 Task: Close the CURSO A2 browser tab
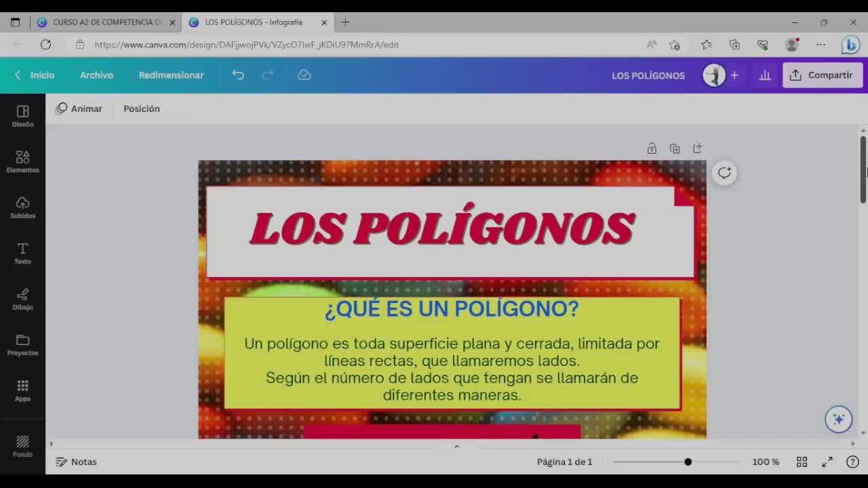click(172, 22)
